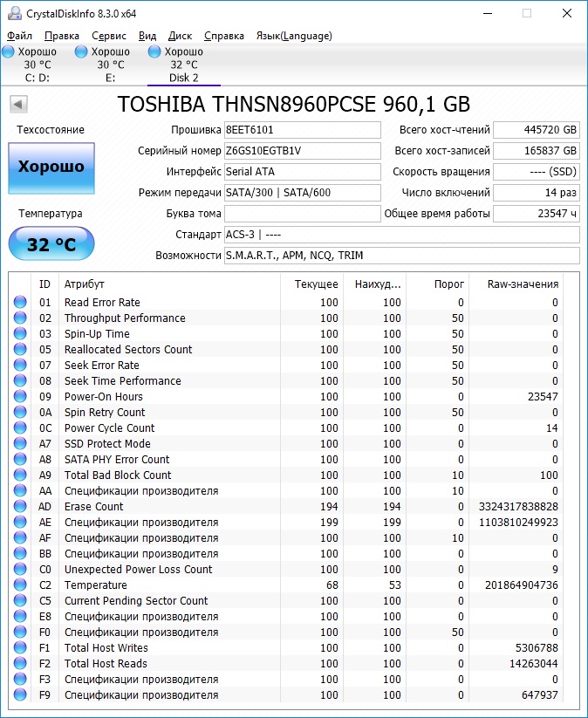
Task: Click the serial number field Z6GS10EGTB1V
Action: click(x=302, y=151)
